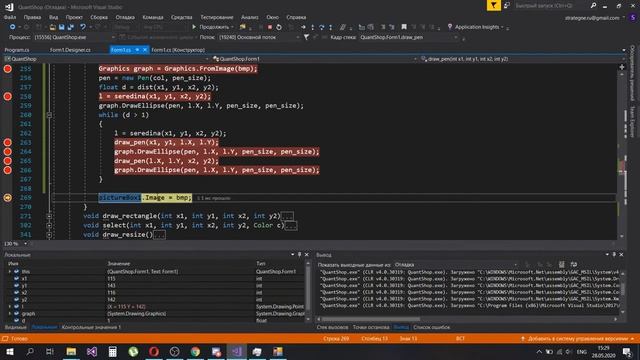Click the yellow notifications filter flag icon

coord(493,5)
